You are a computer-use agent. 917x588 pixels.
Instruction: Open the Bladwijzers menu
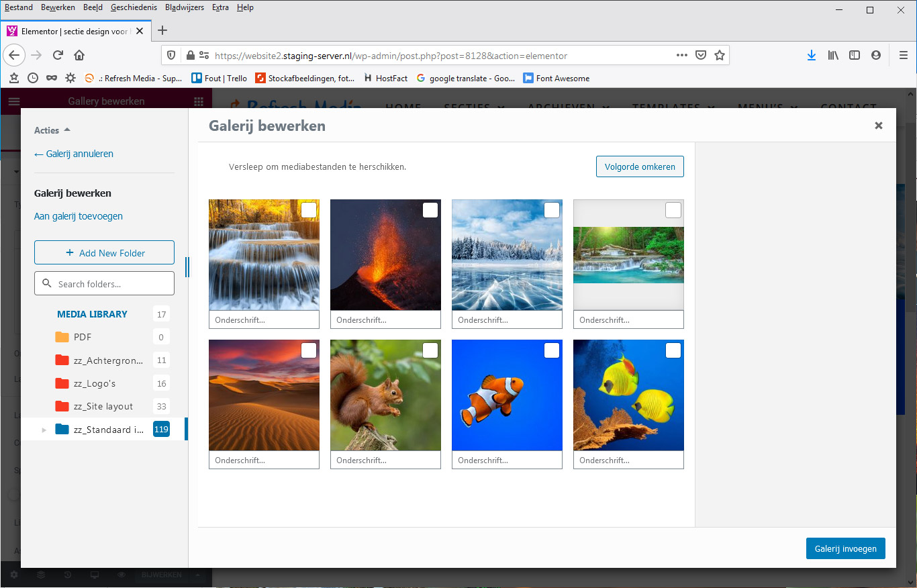[x=185, y=7]
